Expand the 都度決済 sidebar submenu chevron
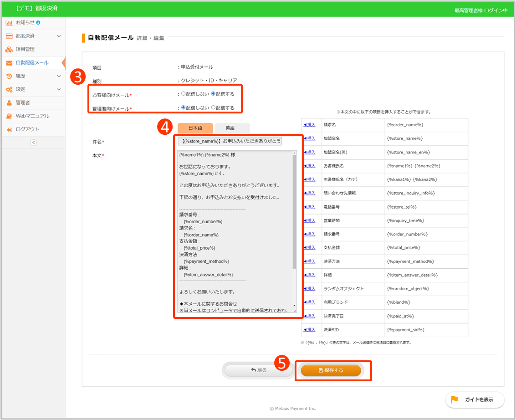Viewport: 516px width, 420px height. (59, 36)
